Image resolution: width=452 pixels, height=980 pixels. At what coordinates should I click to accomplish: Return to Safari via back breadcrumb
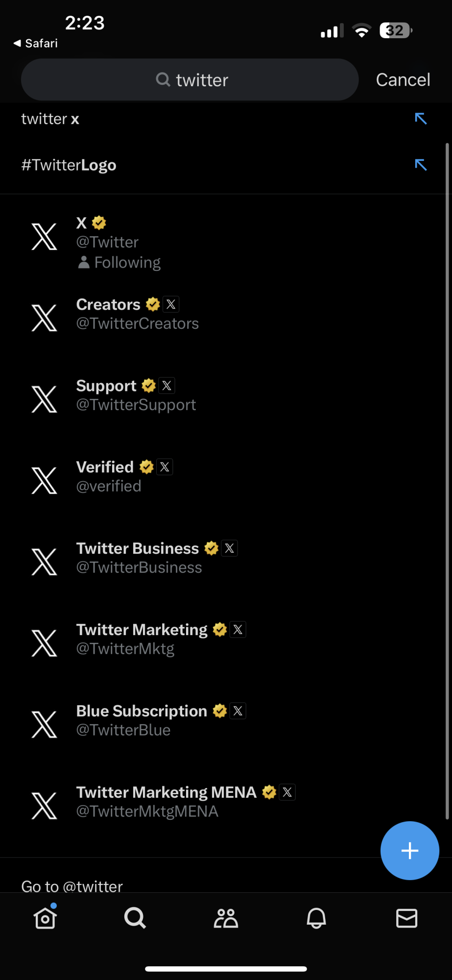click(35, 43)
